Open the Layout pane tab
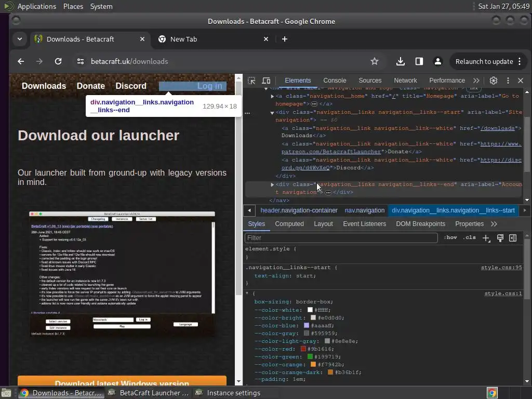Screen dimensions: 532x399 coord(323,224)
